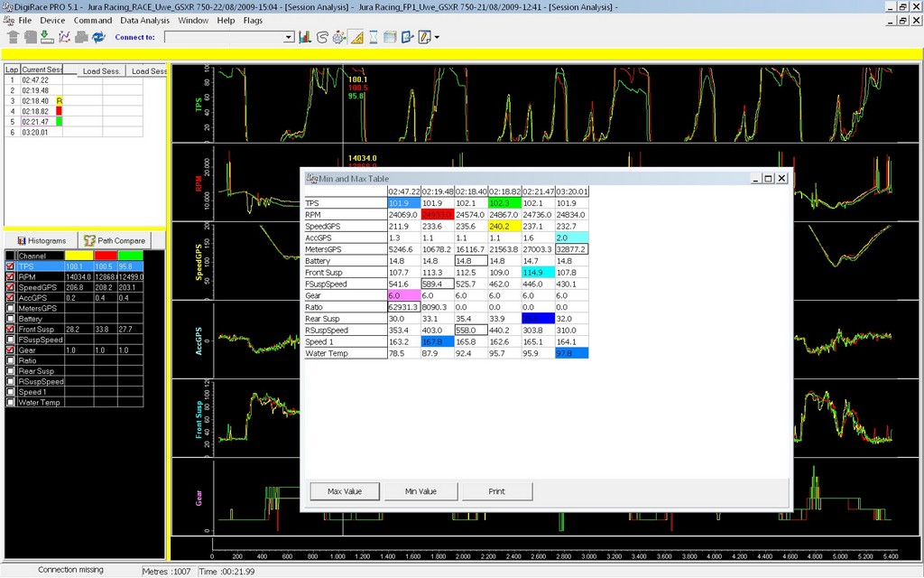
Task: Open dropdown arrow beside the notes icon
Action: (437, 37)
